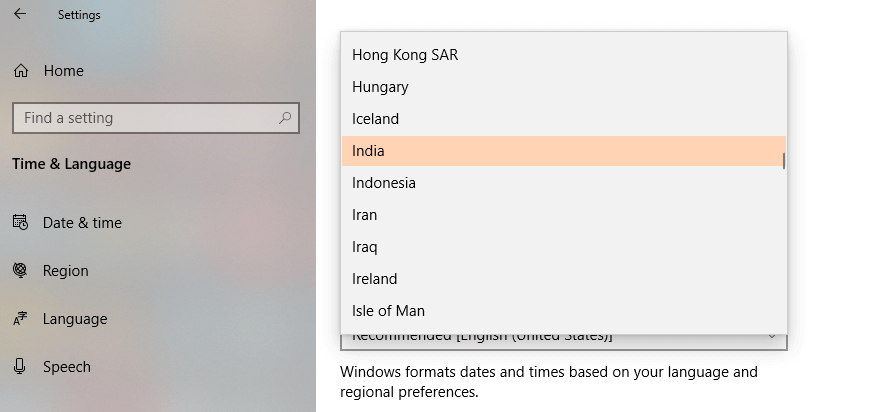The width and height of the screenshot is (873, 412).
Task: Click the Time & Language heading
Action: point(71,164)
